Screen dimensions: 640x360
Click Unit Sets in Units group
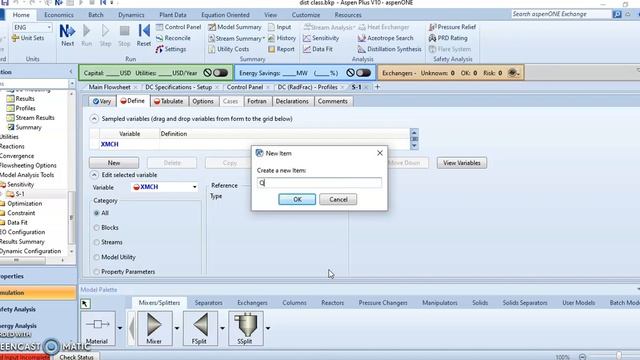(28, 38)
